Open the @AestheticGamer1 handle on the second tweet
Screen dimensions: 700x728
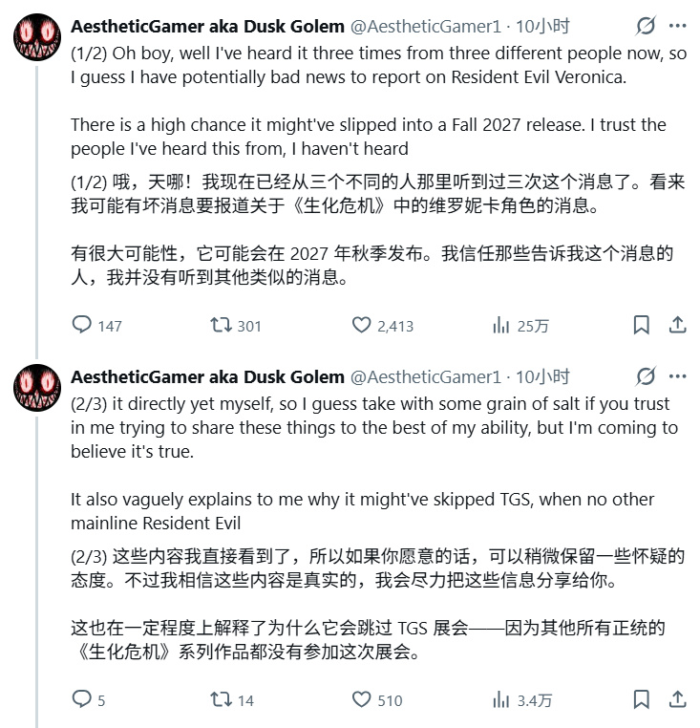(426, 377)
